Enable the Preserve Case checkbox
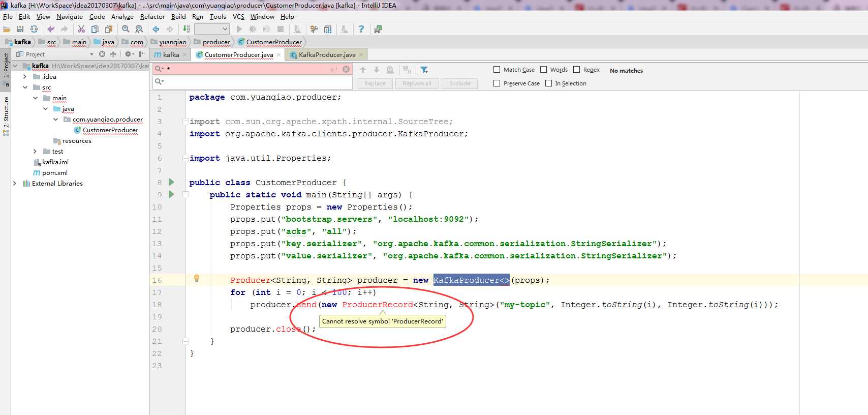Image resolution: width=868 pixels, height=415 pixels. point(497,83)
